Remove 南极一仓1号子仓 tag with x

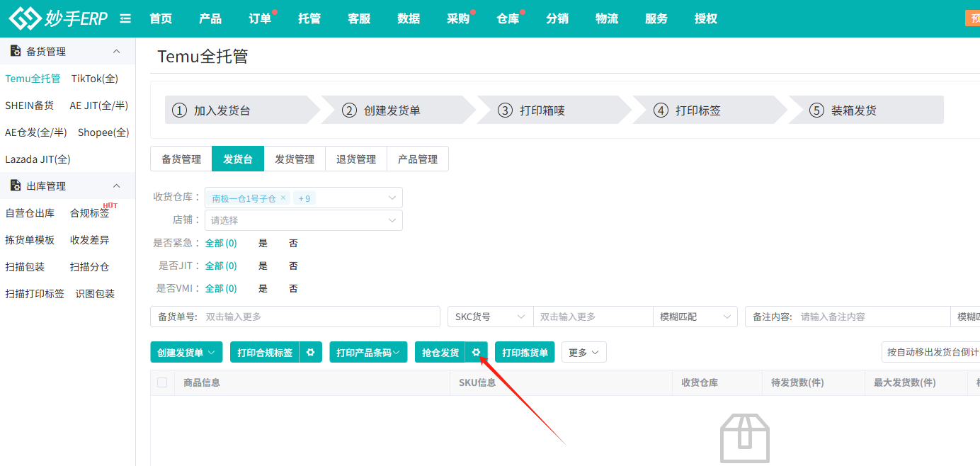[283, 198]
